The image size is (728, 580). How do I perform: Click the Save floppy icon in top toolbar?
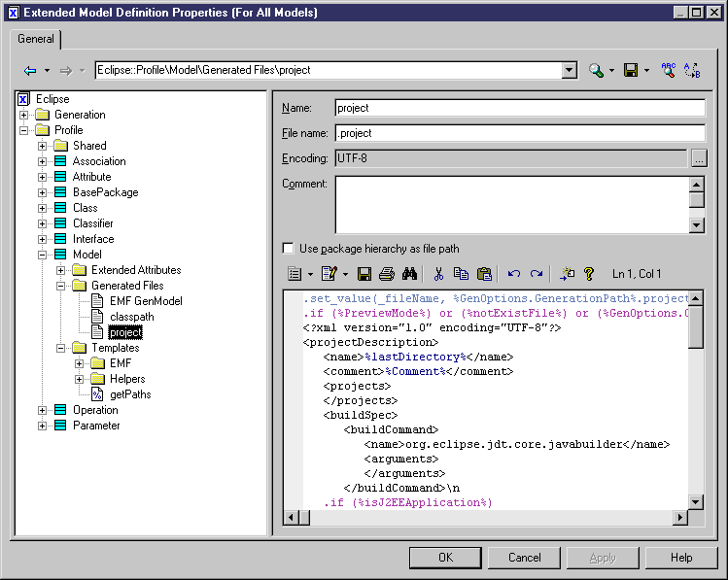[x=631, y=70]
